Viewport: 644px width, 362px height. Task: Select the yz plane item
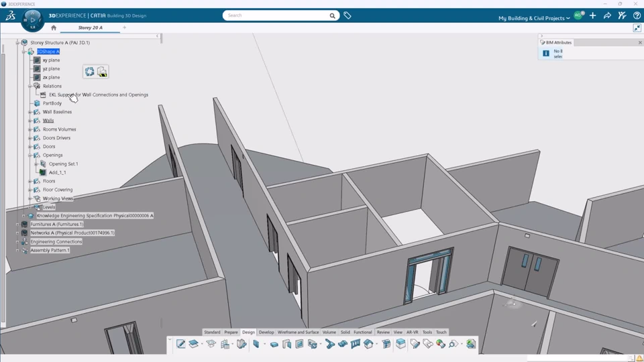[x=52, y=69]
